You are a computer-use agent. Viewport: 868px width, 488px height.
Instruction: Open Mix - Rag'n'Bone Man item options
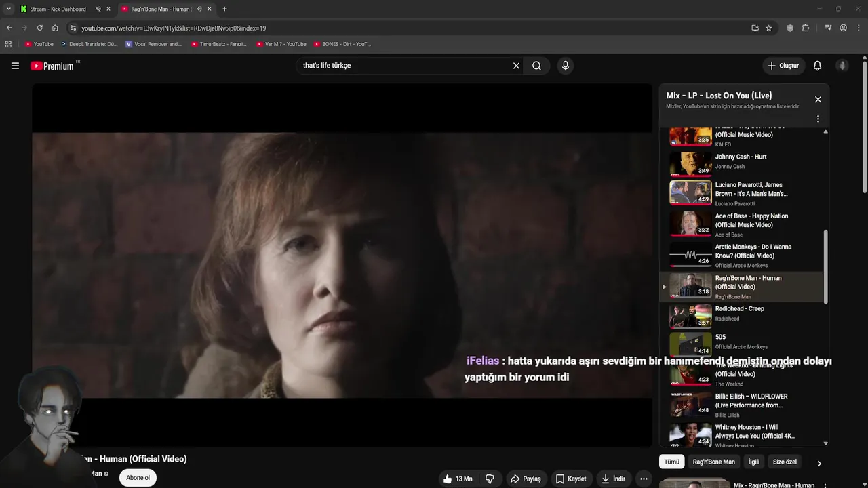tap(825, 485)
